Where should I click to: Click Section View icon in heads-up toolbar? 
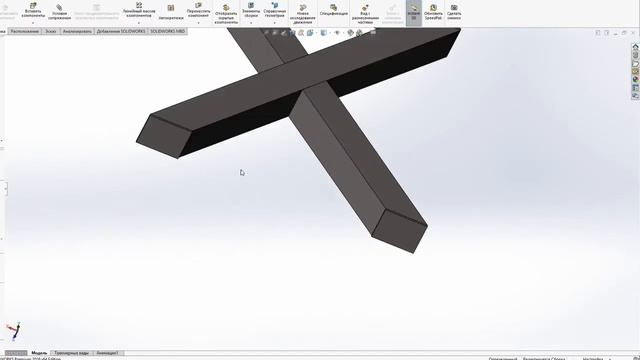click(x=293, y=33)
